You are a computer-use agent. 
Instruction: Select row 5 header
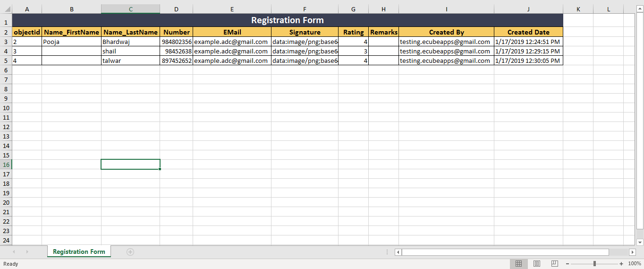(x=6, y=61)
